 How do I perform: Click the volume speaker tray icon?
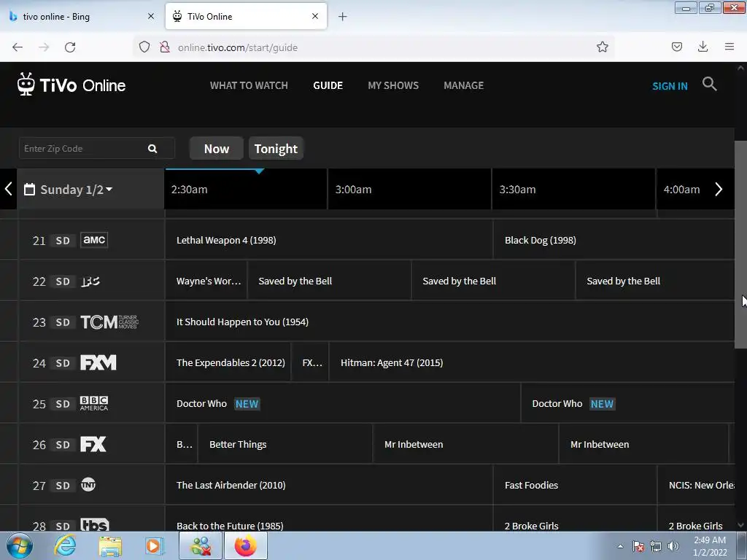[673, 545]
